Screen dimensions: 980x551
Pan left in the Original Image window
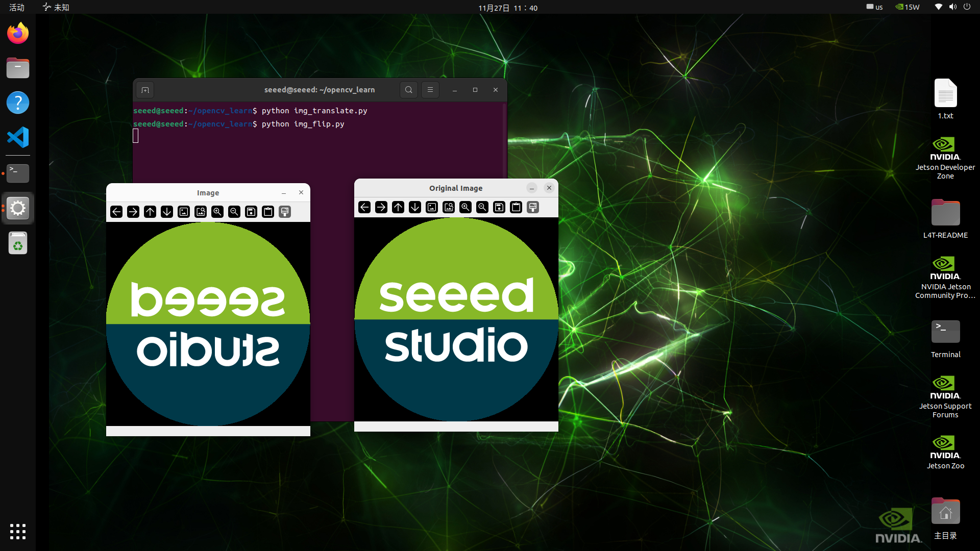364,207
